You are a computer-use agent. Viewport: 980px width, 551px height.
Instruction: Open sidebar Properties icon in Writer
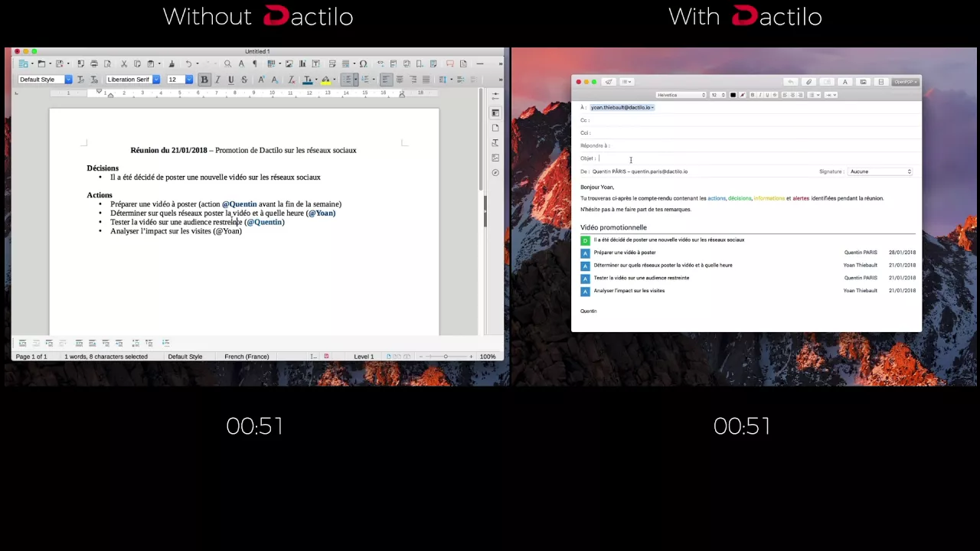(495, 112)
